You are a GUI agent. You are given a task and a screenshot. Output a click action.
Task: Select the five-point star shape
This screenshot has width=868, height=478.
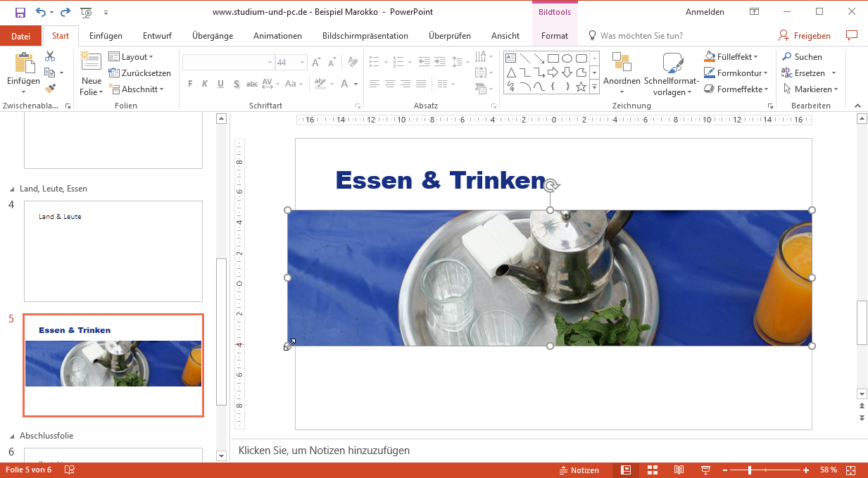[581, 87]
